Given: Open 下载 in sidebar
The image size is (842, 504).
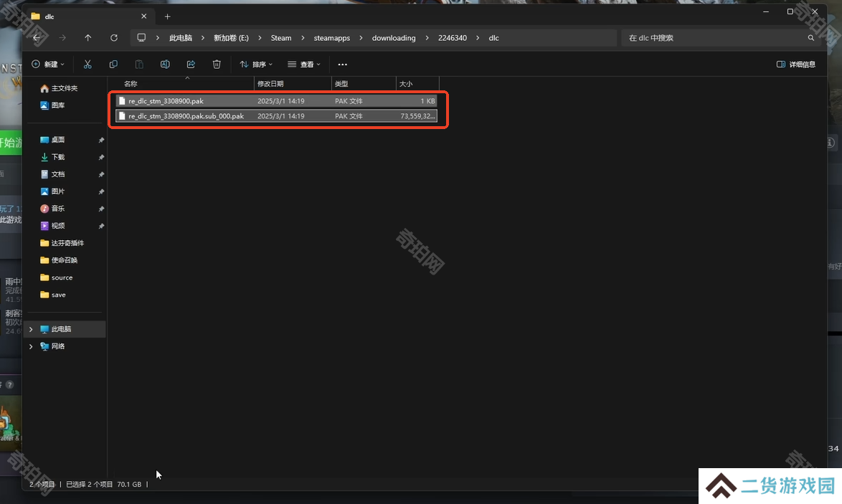Looking at the screenshot, I should 52,157.
